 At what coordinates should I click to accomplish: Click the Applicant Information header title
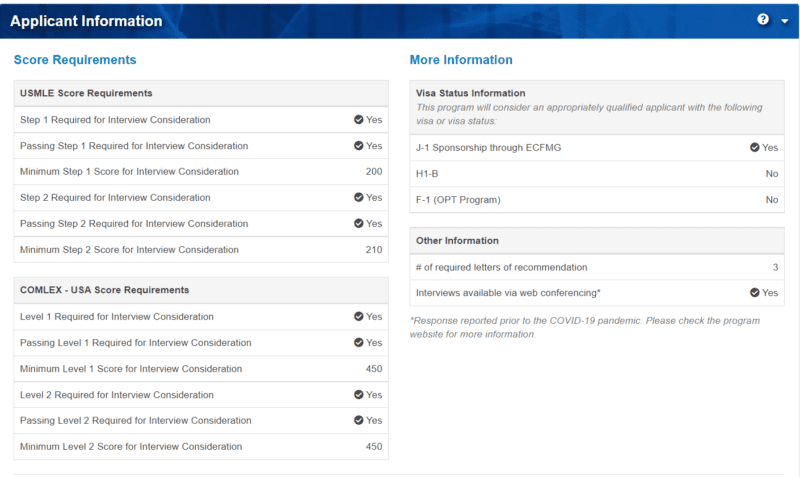tap(86, 21)
